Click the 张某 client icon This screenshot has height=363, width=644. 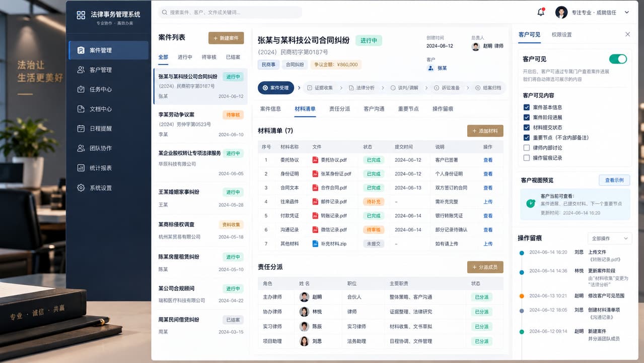[431, 68]
